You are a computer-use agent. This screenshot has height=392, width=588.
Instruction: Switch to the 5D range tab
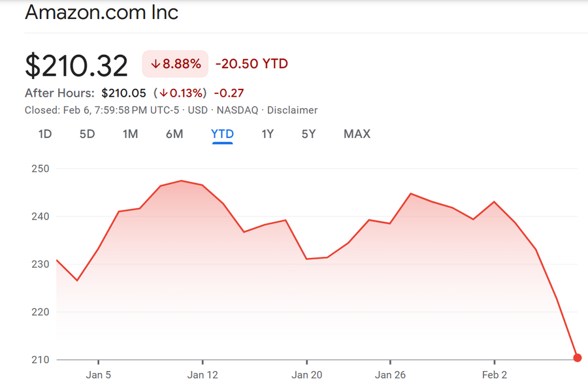87,134
